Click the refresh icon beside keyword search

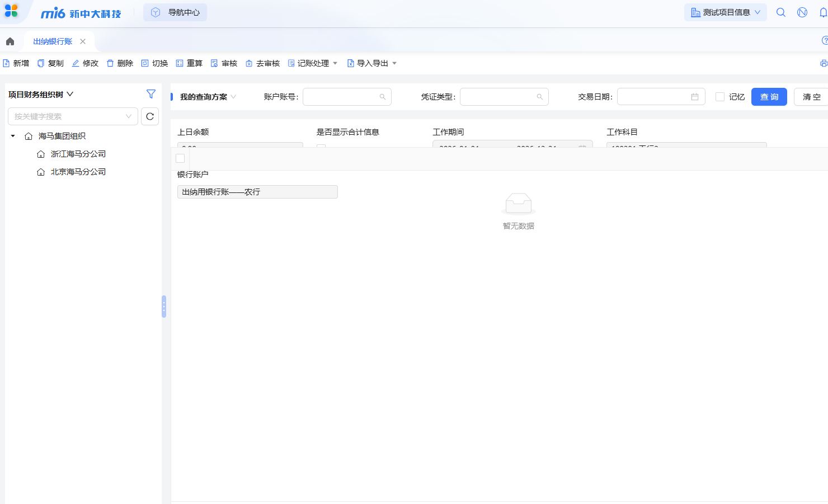(x=150, y=116)
